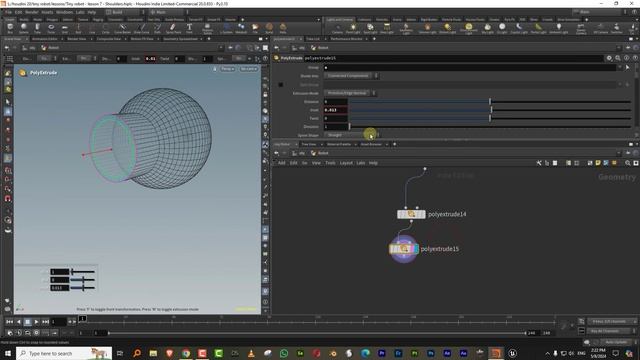The width and height of the screenshot is (640, 360).
Task: Click the polyextrude15 node
Action: 404,249
